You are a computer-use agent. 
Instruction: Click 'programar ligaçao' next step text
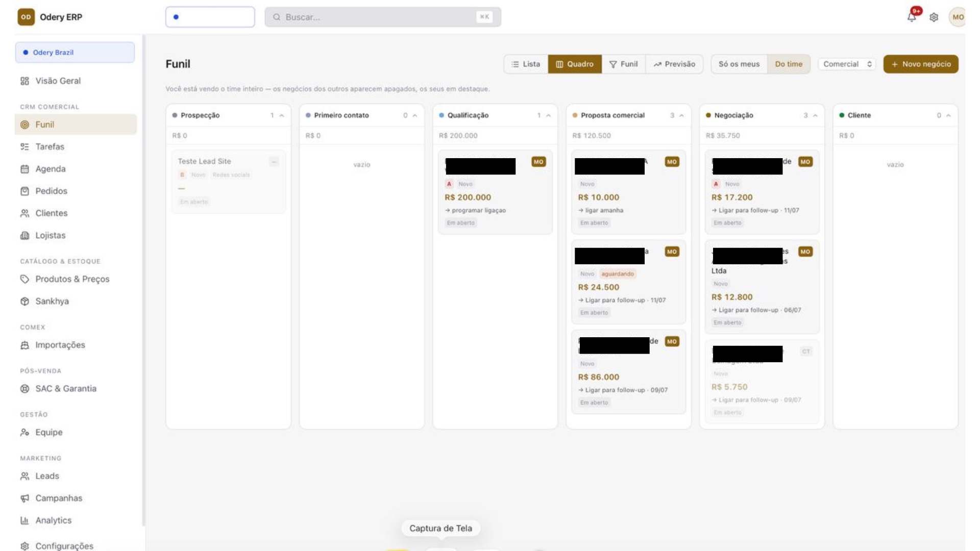[x=478, y=210]
